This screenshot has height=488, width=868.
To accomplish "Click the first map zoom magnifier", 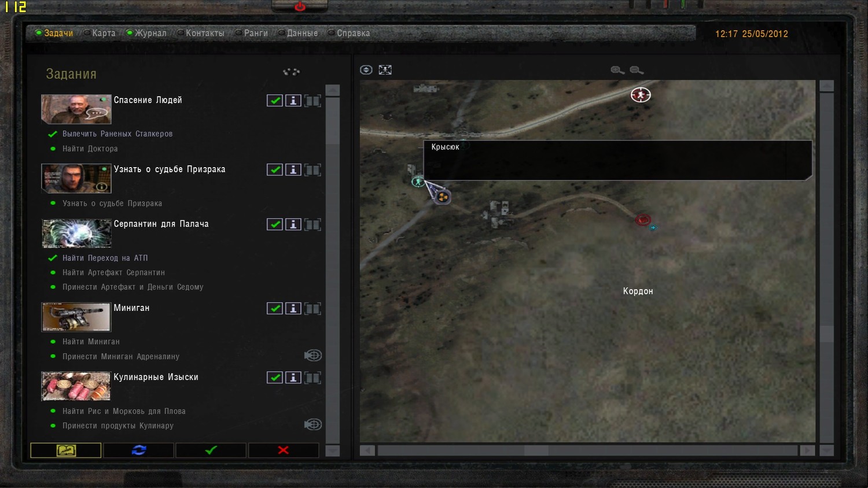I will (x=617, y=70).
